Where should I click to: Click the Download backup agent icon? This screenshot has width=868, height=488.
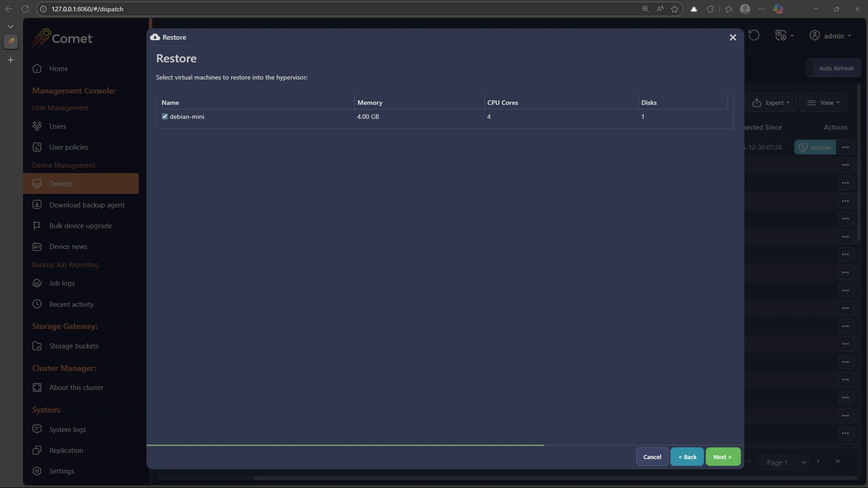pyautogui.click(x=37, y=205)
